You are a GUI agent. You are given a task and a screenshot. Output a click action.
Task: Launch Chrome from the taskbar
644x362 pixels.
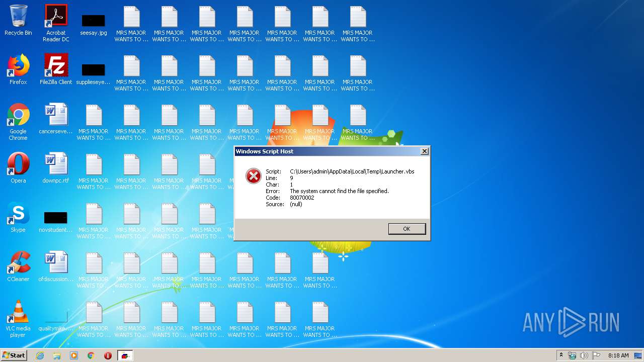[91, 355]
